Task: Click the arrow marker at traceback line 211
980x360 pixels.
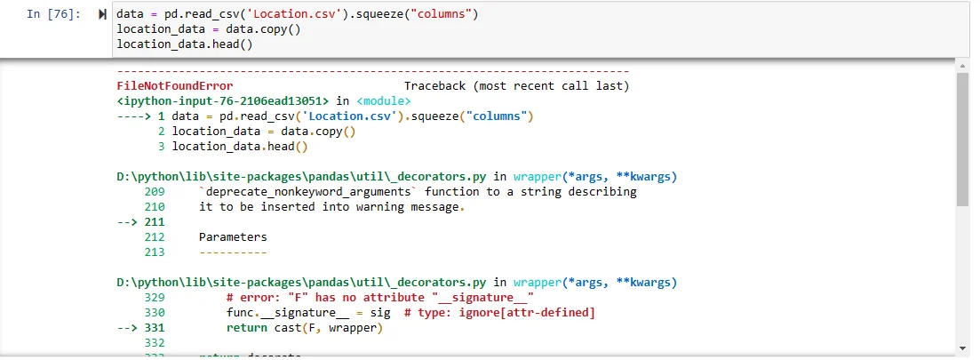Action: coord(130,221)
